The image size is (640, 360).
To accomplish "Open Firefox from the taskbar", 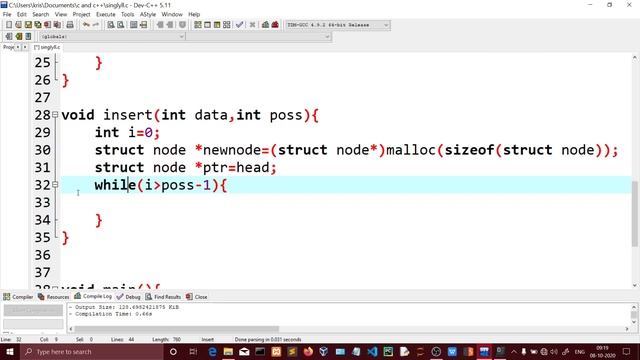I will [308, 351].
